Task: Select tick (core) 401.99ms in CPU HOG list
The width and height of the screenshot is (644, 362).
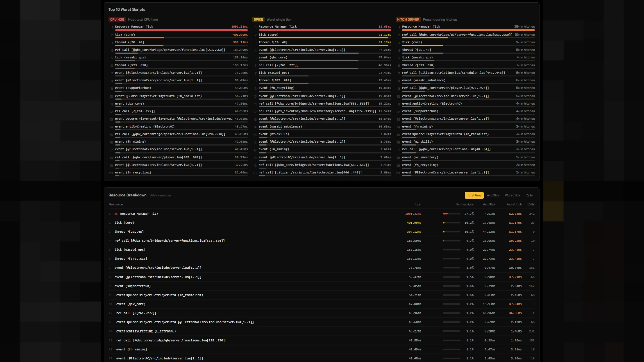Action: 179,35
